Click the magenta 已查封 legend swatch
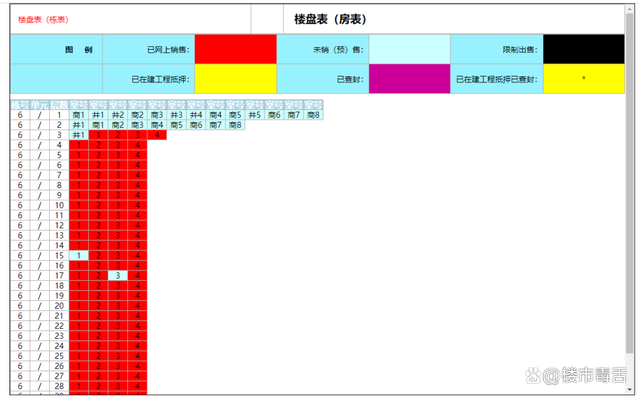This screenshot has width=640, height=398. 409,79
